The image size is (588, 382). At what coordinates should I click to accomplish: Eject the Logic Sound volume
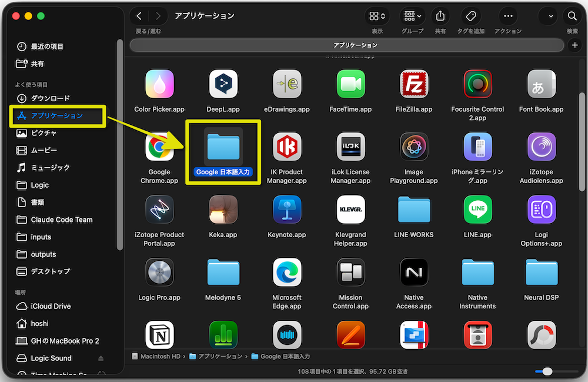click(x=101, y=358)
